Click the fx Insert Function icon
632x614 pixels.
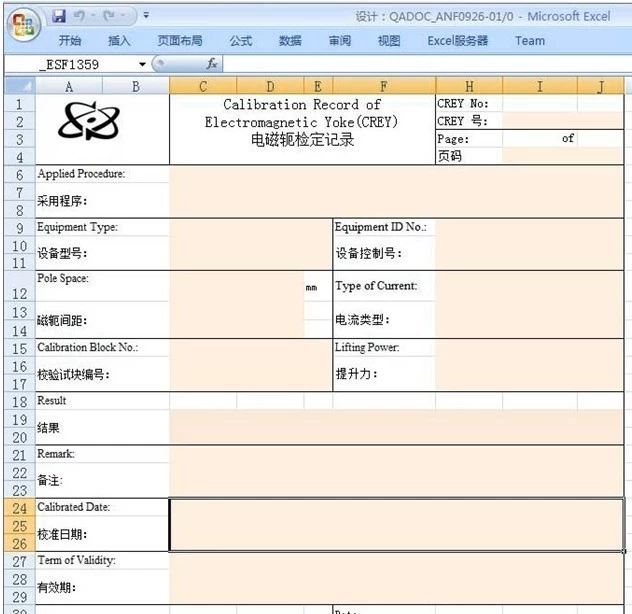(212, 65)
